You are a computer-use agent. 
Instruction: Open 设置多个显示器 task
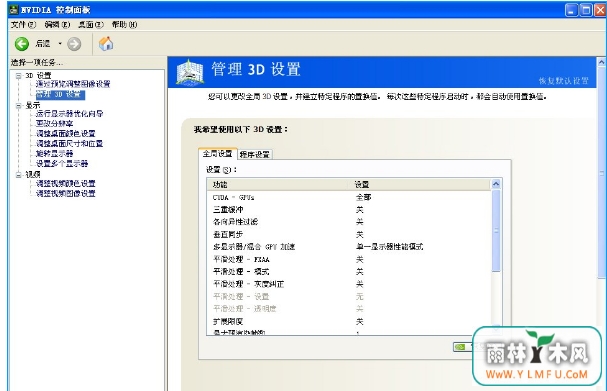pyautogui.click(x=62, y=164)
